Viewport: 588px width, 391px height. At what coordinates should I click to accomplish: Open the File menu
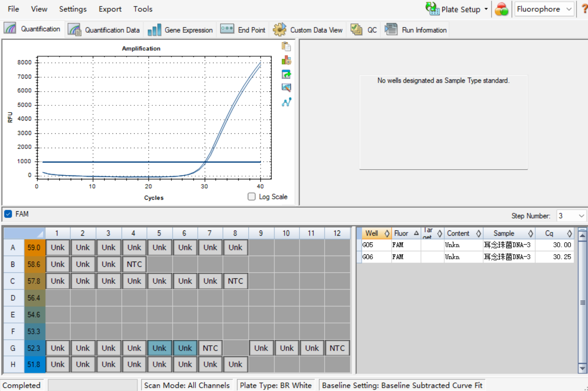pos(13,9)
